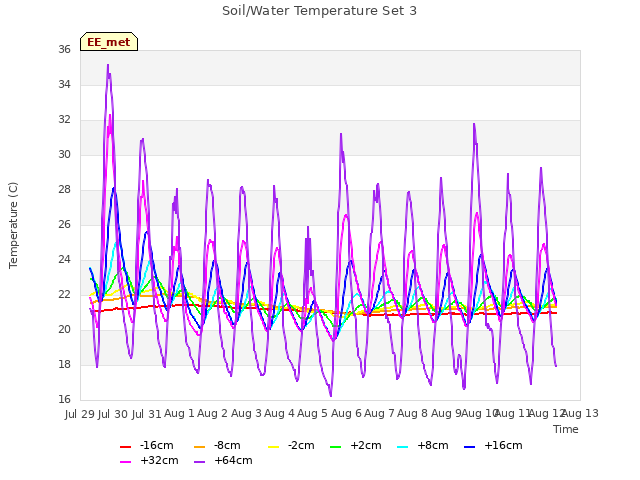Click the 20 y-axis tick label
The image size is (640, 480).
coord(64,329)
